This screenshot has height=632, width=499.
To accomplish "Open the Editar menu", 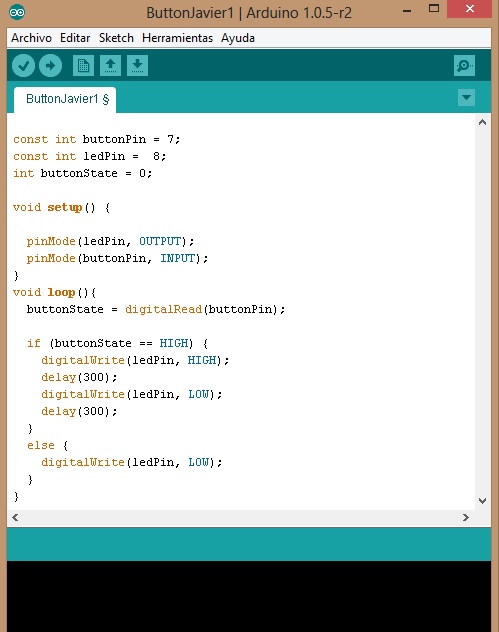I will [x=75, y=38].
